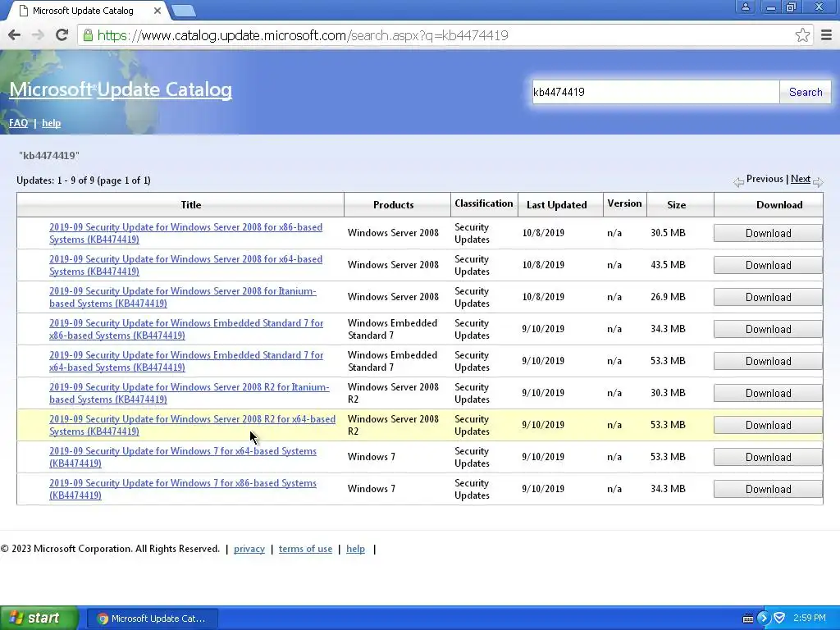Open a new browser tab
Viewport: 840px width, 630px height.
tap(184, 11)
